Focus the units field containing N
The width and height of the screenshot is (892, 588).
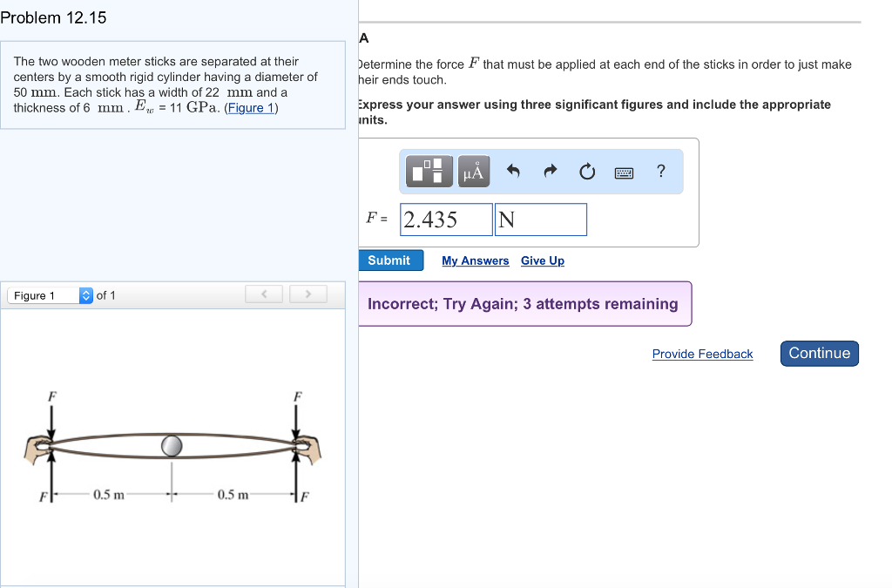pyautogui.click(x=540, y=220)
